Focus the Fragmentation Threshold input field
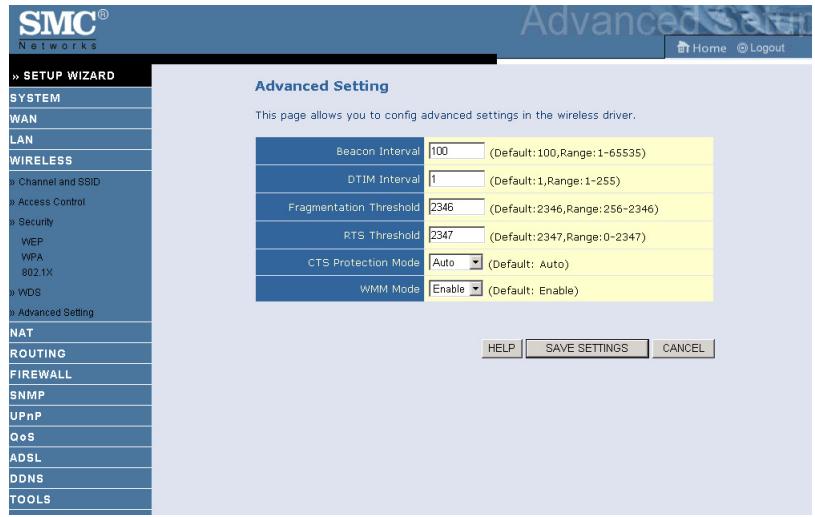The width and height of the screenshot is (815, 517). (x=456, y=207)
